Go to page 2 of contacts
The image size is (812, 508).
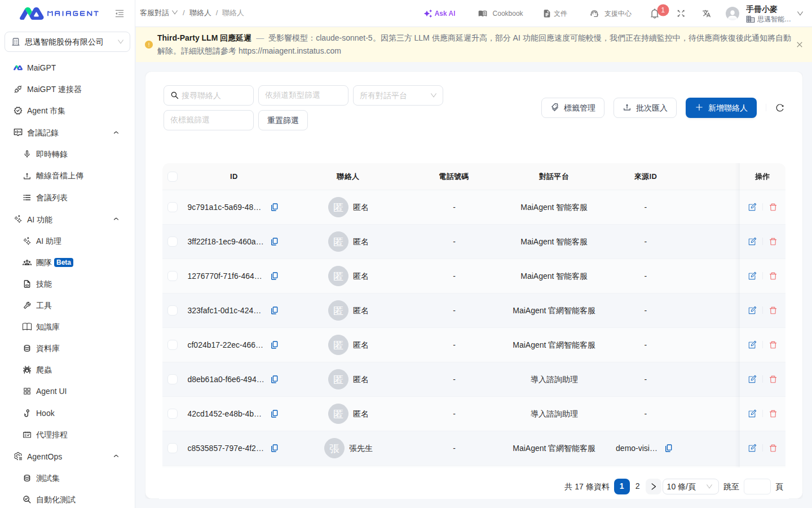tap(638, 487)
